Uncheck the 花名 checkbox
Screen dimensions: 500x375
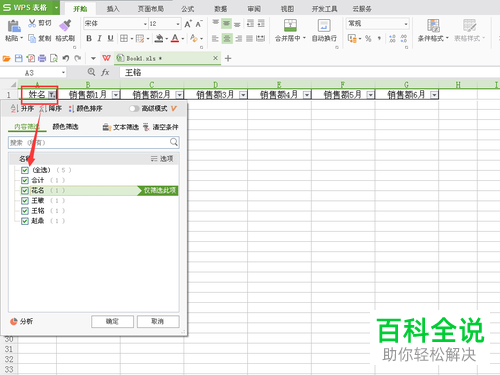click(25, 190)
